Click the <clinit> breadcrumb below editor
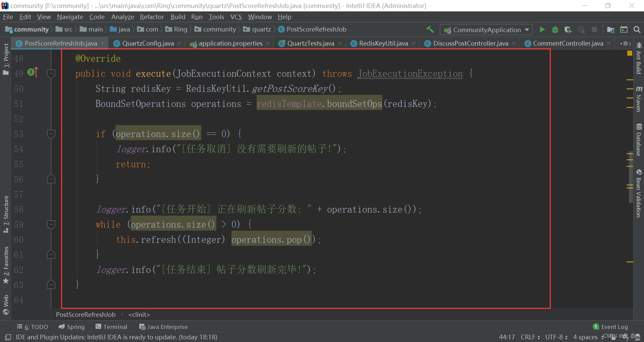This screenshot has width=644, height=342. click(x=139, y=315)
